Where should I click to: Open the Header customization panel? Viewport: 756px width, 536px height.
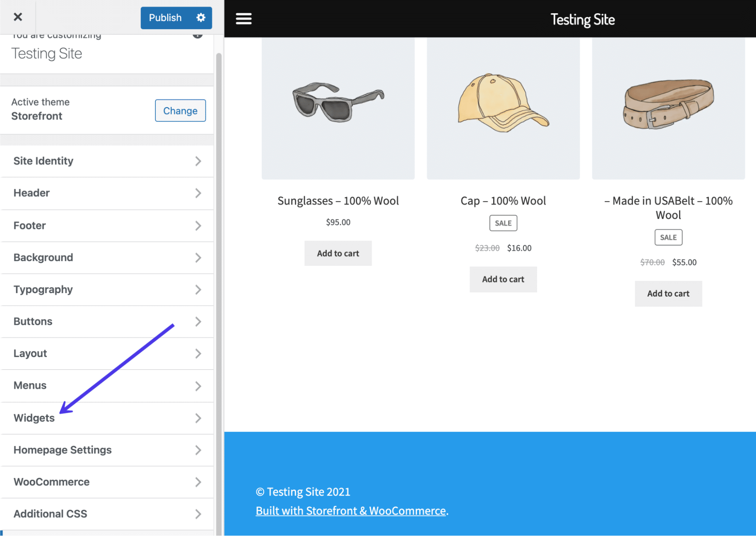pos(107,193)
